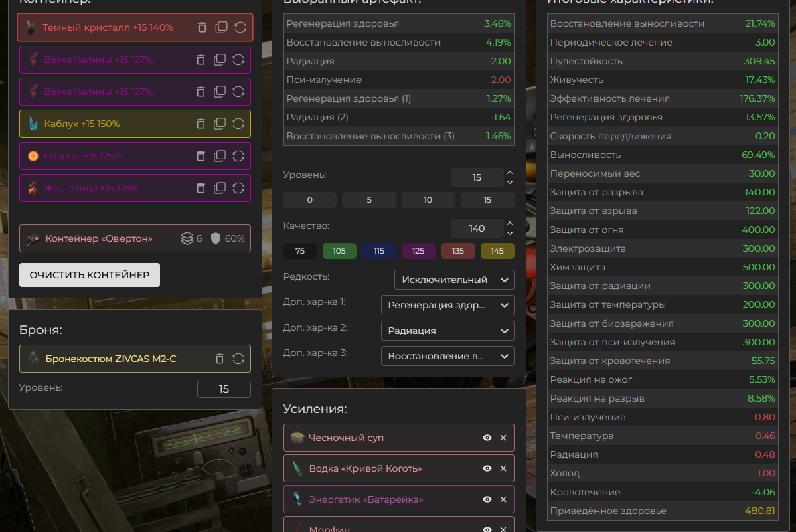Click the Пулестойкость stat label
The width and height of the screenshot is (796, 532).
pyautogui.click(x=586, y=61)
